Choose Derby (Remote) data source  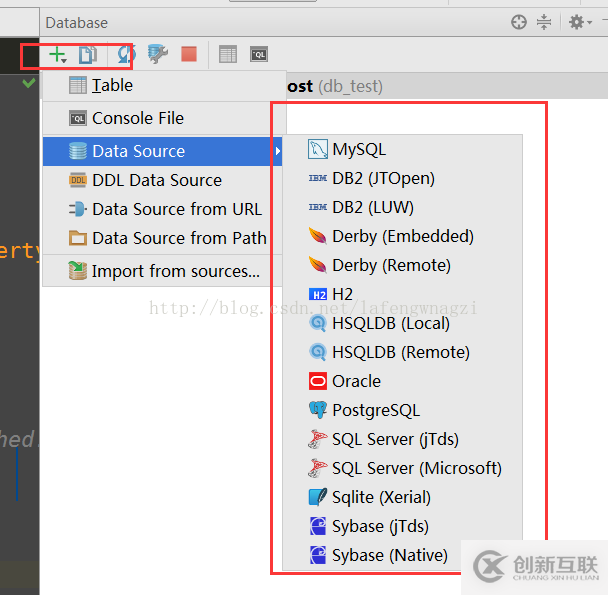pyautogui.click(x=402, y=266)
